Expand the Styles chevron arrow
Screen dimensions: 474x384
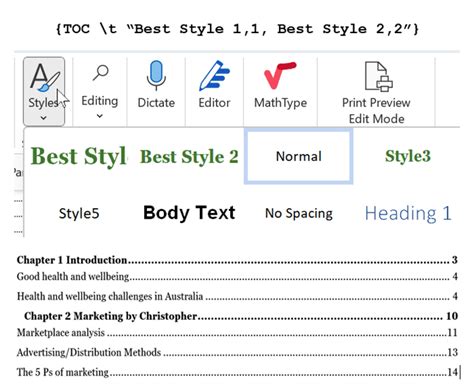[44, 118]
